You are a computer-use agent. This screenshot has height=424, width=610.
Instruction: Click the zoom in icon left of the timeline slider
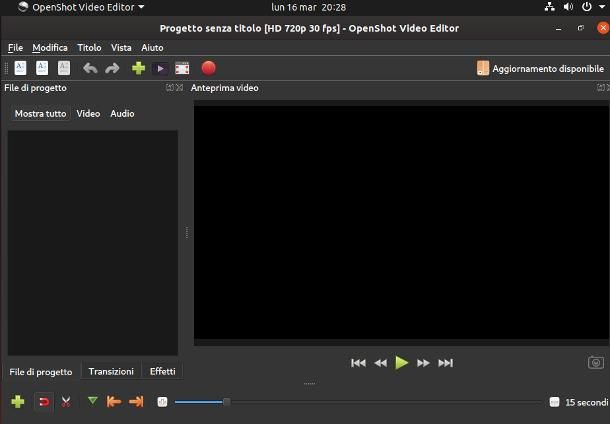162,402
